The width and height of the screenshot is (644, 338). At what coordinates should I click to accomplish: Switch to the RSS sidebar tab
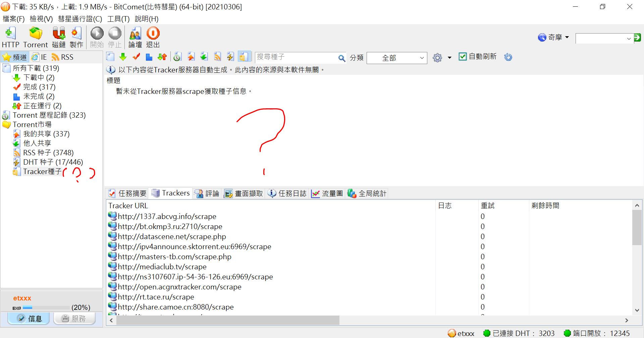pos(63,57)
